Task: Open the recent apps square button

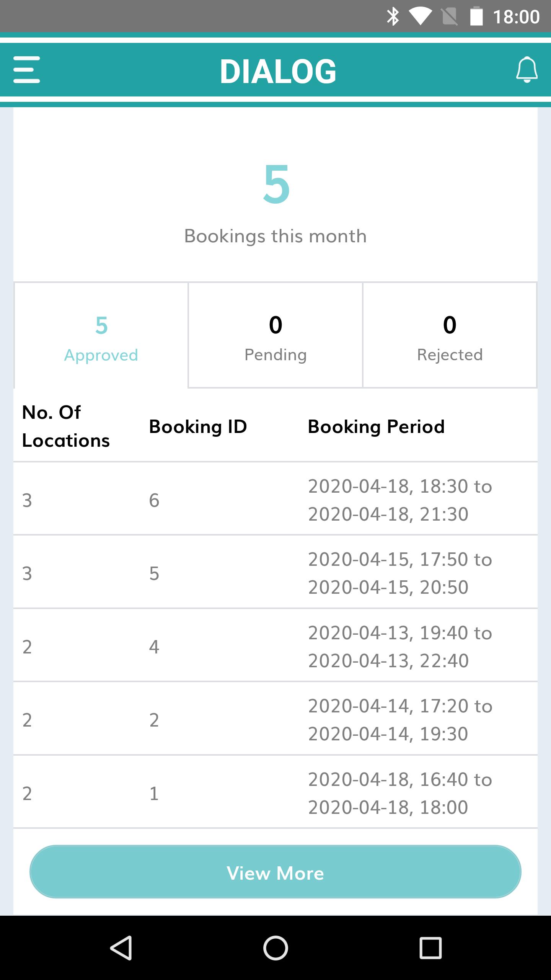Action: point(430,948)
